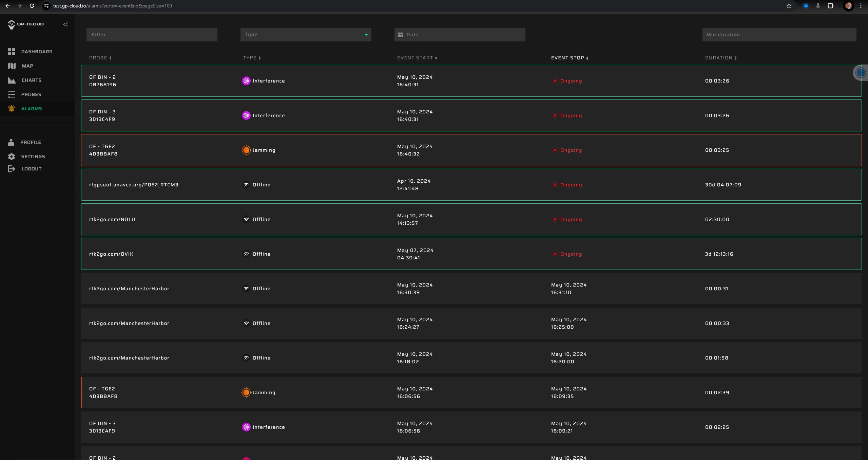
Task: Open the Date picker field
Action: click(459, 35)
